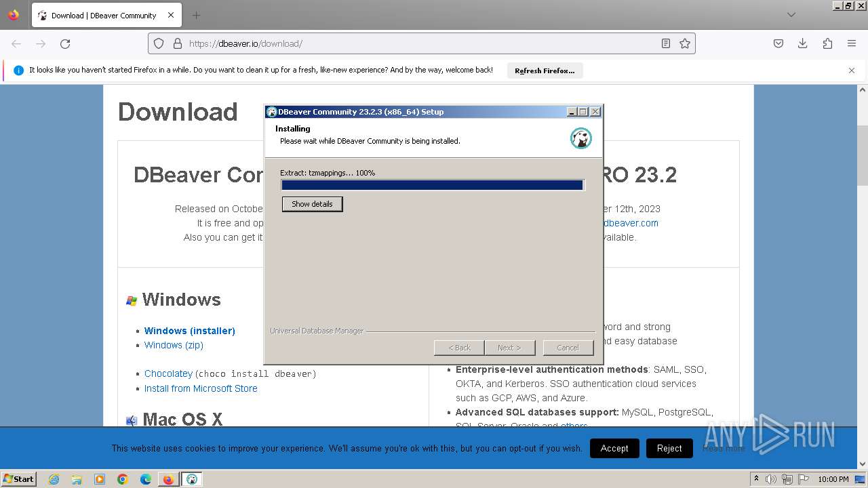The width and height of the screenshot is (868, 488).
Task: Click the scrollbar down arrow
Action: (863, 464)
